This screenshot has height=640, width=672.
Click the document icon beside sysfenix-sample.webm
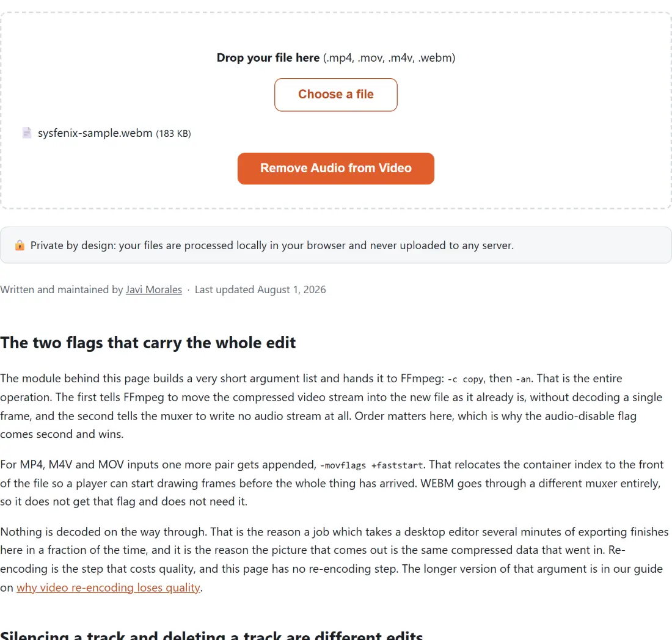click(x=26, y=133)
